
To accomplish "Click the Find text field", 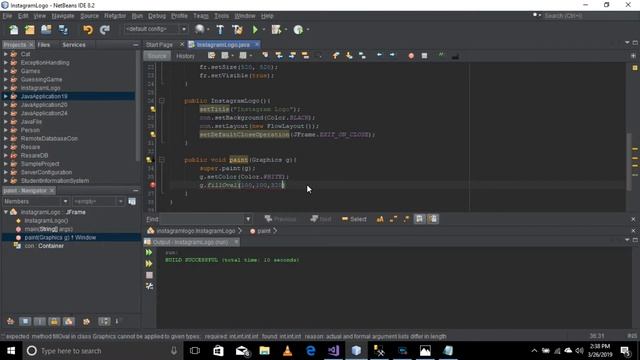I will click(x=202, y=219).
